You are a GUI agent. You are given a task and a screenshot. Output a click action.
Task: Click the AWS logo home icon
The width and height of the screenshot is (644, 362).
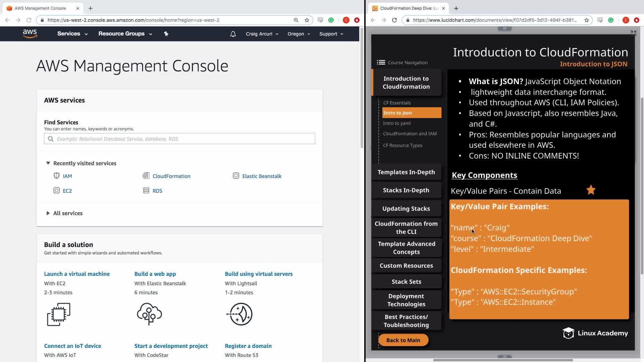[30, 34]
